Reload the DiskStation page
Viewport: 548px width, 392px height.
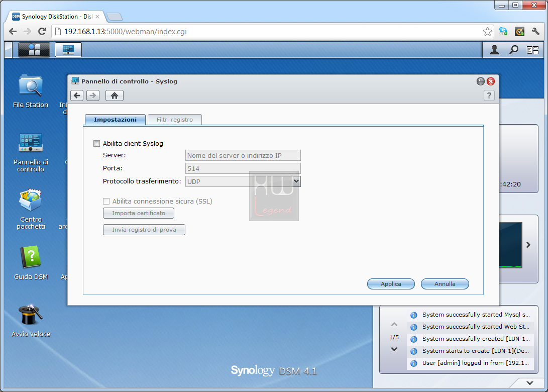click(42, 32)
